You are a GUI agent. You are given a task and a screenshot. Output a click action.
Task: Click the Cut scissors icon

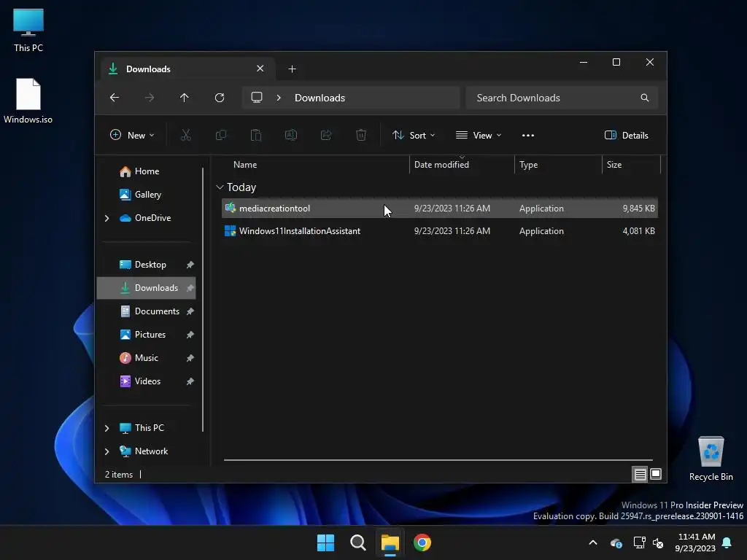pos(186,135)
